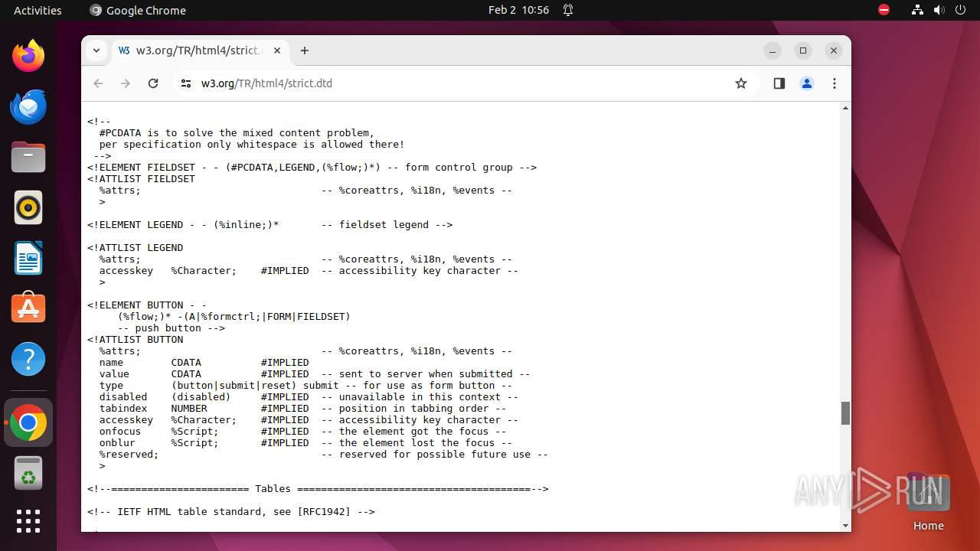This screenshot has width=980, height=551.
Task: Open the network status icon in the top bar
Action: pyautogui.click(x=917, y=10)
